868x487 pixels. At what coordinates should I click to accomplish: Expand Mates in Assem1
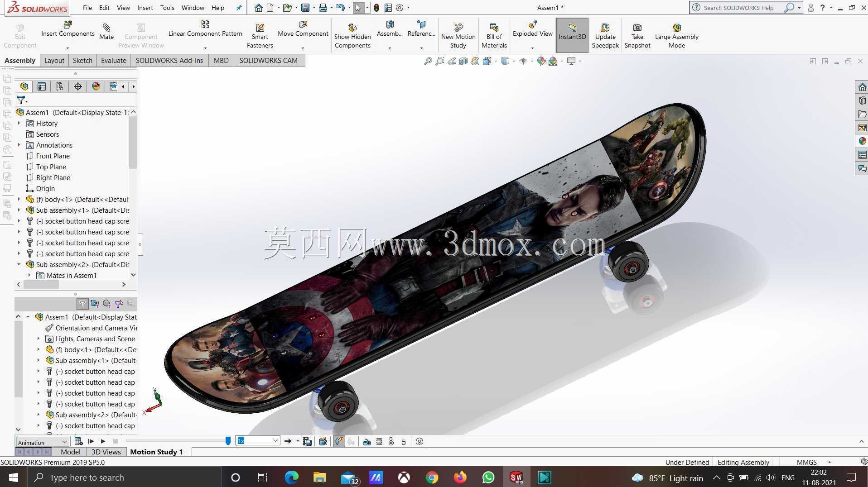(29, 275)
